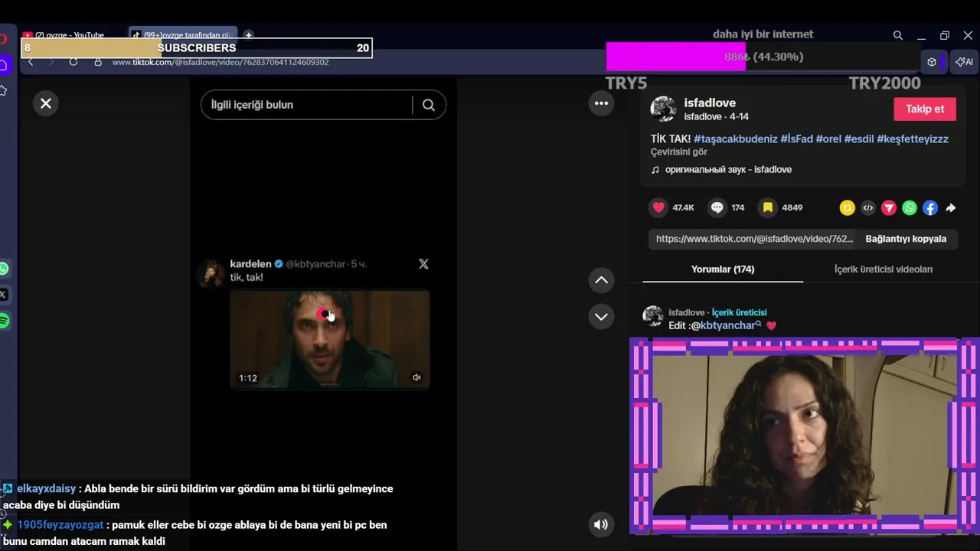Click the home icon in browser sidebar
The height and width of the screenshot is (551, 980).
point(4,65)
